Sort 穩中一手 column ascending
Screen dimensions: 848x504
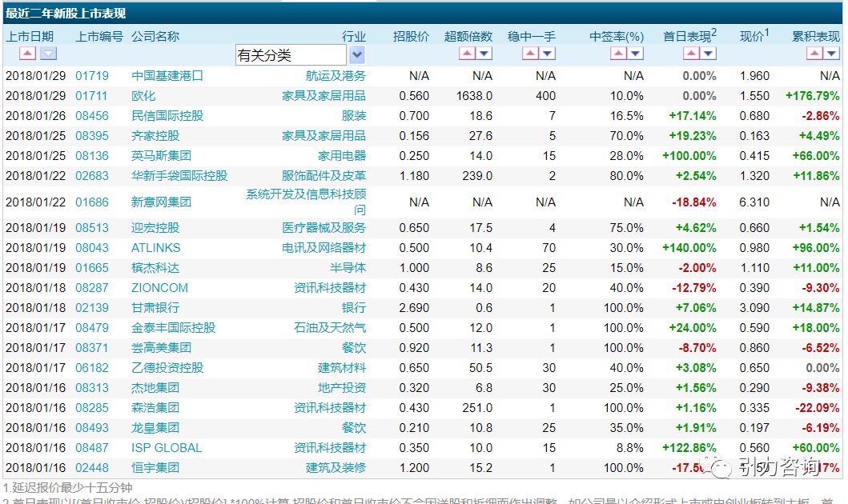click(530, 53)
